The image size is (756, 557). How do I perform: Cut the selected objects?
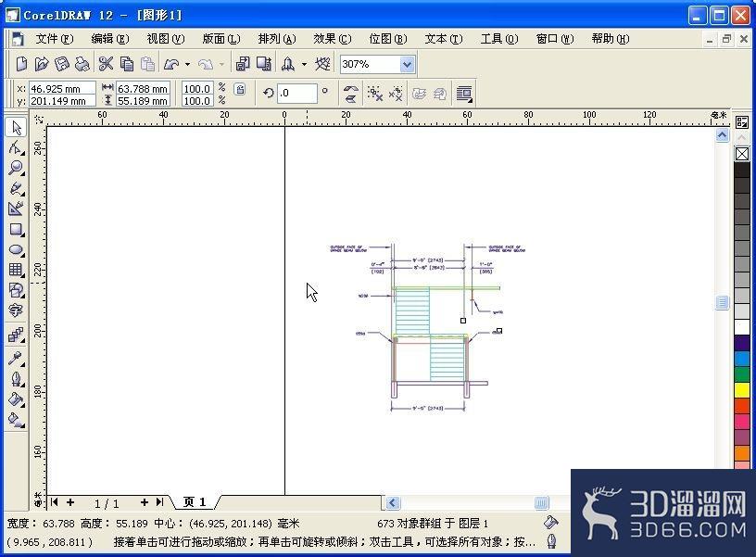pyautogui.click(x=106, y=64)
